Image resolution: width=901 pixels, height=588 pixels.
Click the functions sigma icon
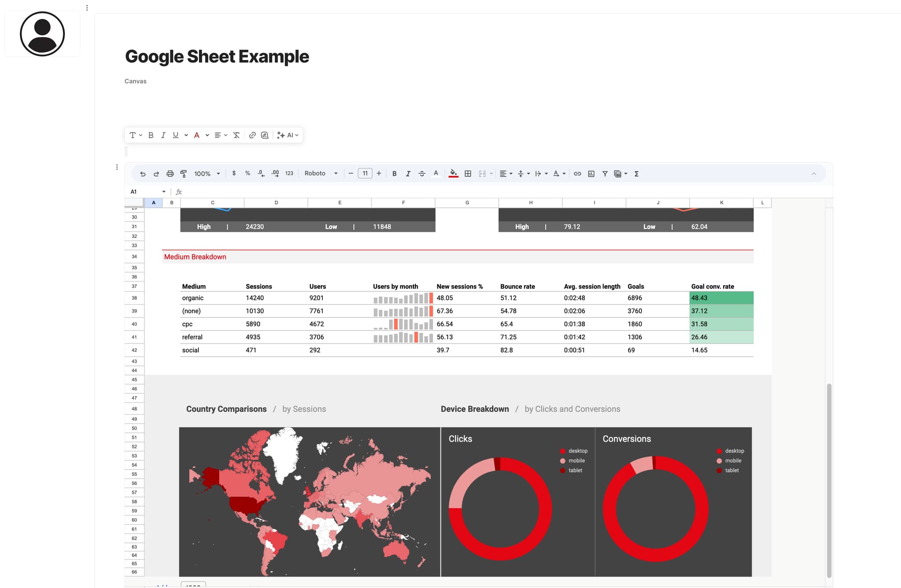tap(636, 174)
